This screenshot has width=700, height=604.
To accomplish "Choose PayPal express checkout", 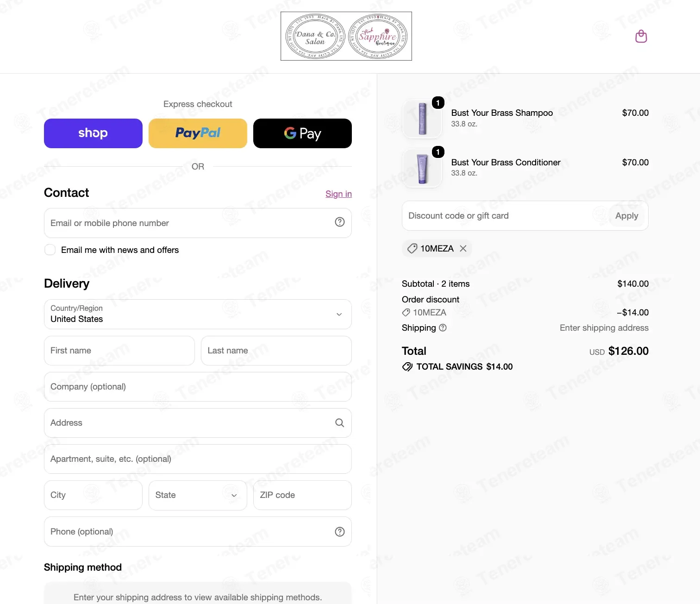I will [198, 133].
